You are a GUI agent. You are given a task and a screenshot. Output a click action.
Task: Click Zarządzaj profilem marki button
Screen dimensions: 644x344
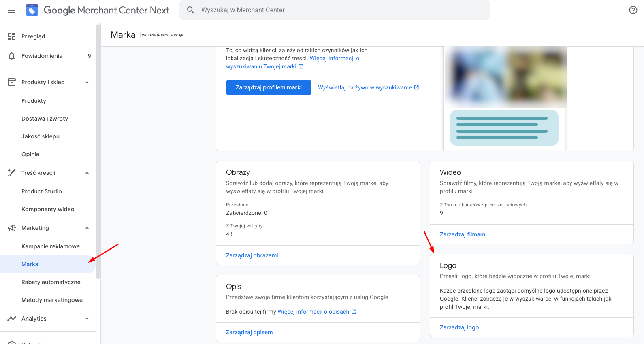269,87
